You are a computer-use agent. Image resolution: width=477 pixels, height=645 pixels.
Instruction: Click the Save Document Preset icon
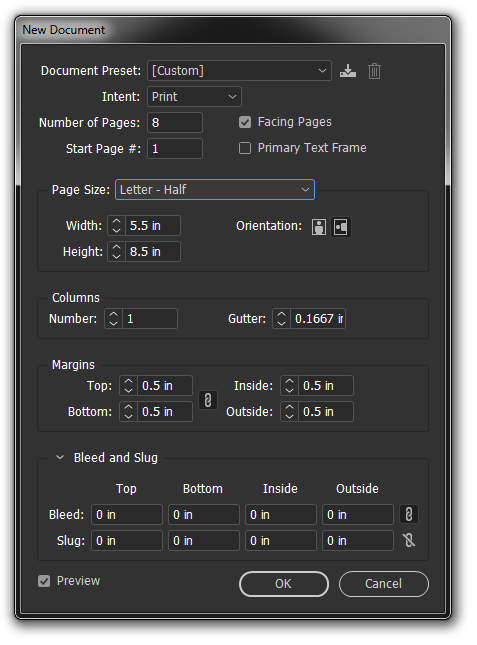(348, 71)
